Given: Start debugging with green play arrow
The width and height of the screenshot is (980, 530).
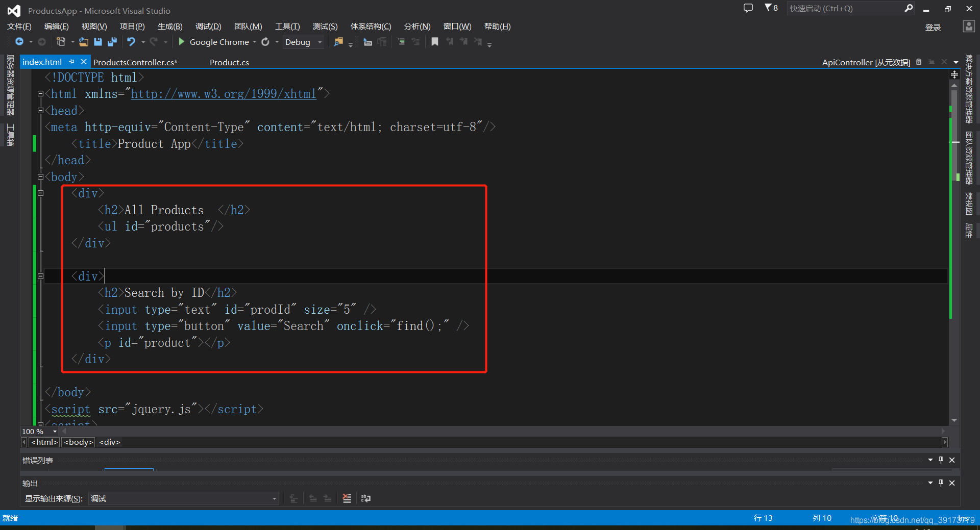Looking at the screenshot, I should tap(181, 42).
